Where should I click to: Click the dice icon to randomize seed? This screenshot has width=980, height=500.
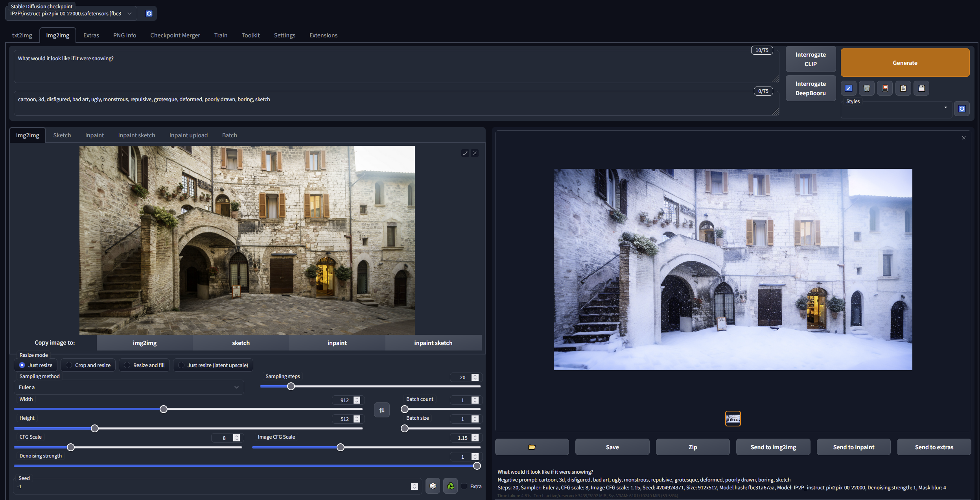coord(433,486)
